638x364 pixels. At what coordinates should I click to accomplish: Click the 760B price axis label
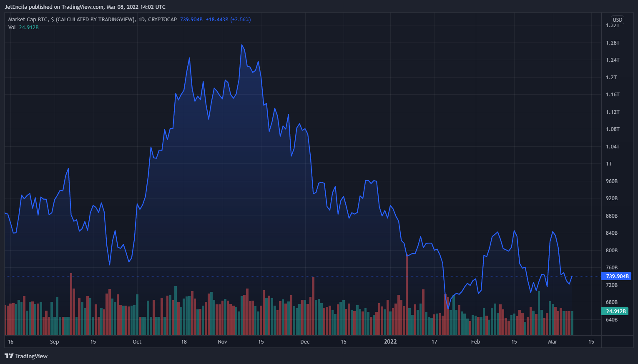(x=612, y=267)
